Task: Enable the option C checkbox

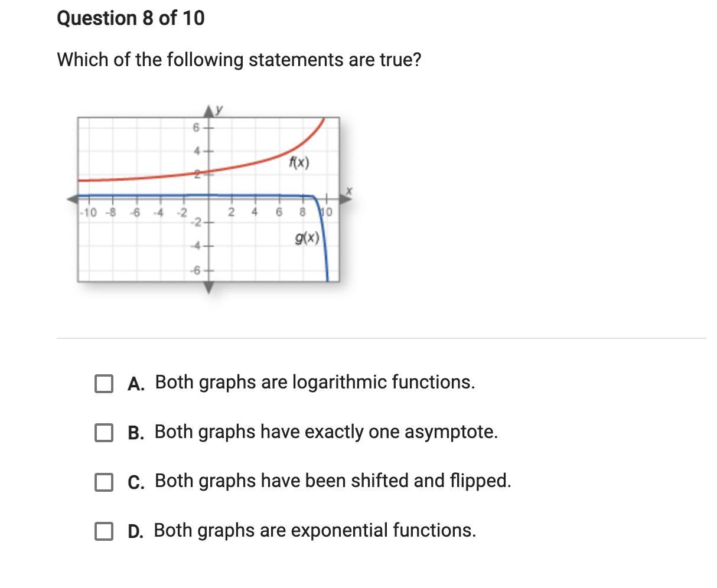Action: (104, 482)
